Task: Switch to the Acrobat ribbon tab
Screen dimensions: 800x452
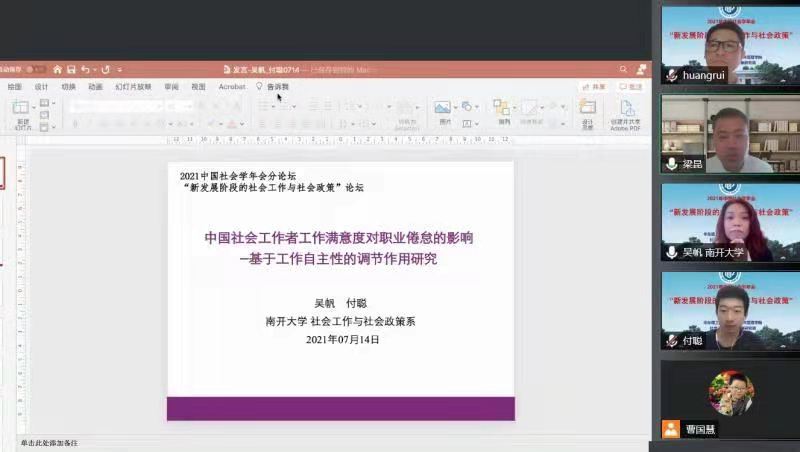Action: click(232, 87)
